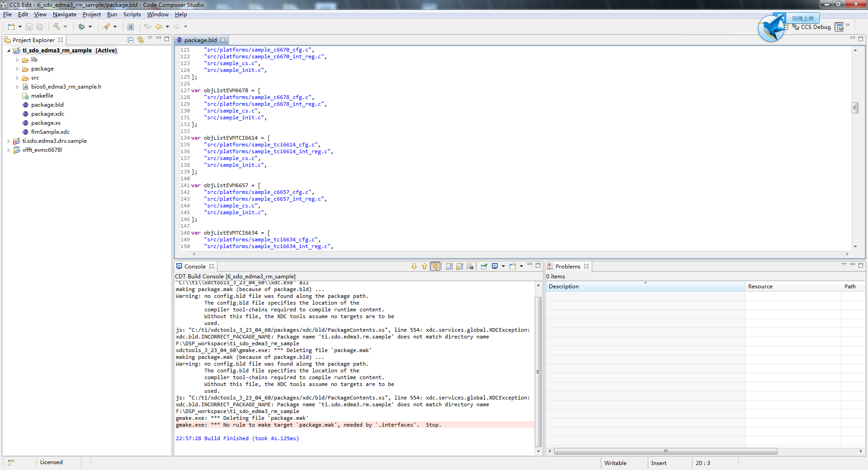The image size is (868, 470).
Task: Show next error in Console
Action: tap(414, 266)
